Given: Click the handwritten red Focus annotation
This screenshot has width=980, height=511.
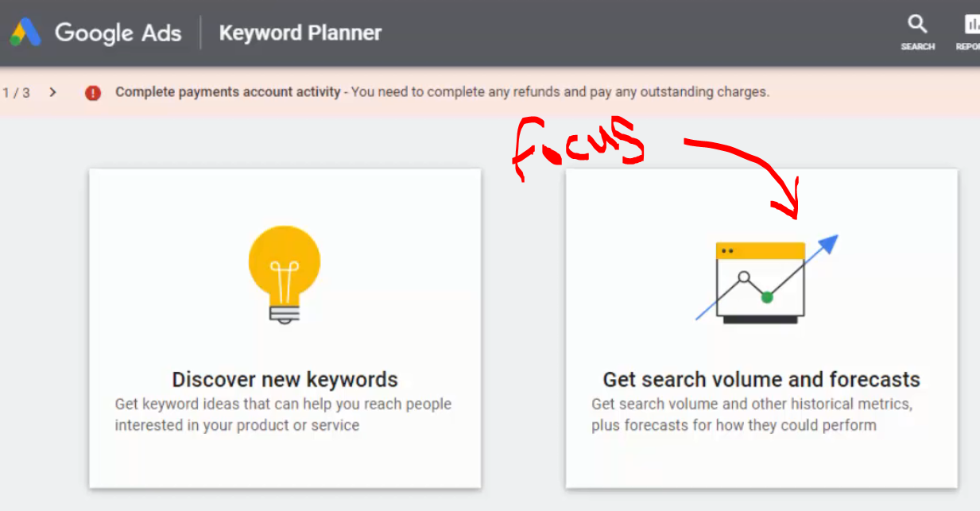Looking at the screenshot, I should pyautogui.click(x=576, y=147).
